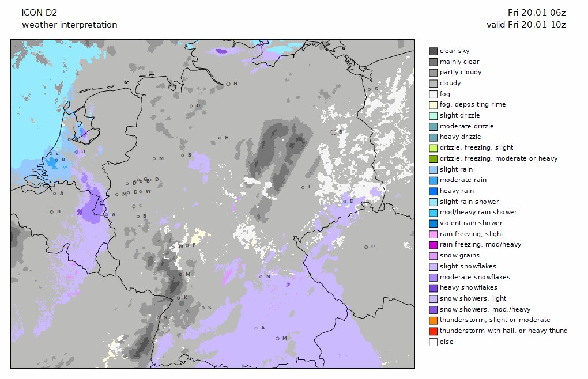This screenshot has height=379, width=588.
Task: Click 'thunderstorm, slight or moderate' legend label
Action: pyautogui.click(x=495, y=320)
